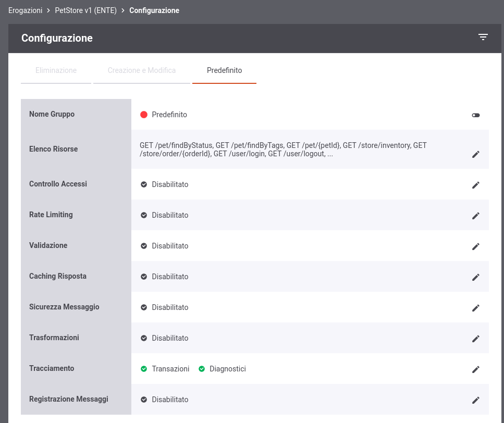Click the Tracciamento row label

[52, 368]
